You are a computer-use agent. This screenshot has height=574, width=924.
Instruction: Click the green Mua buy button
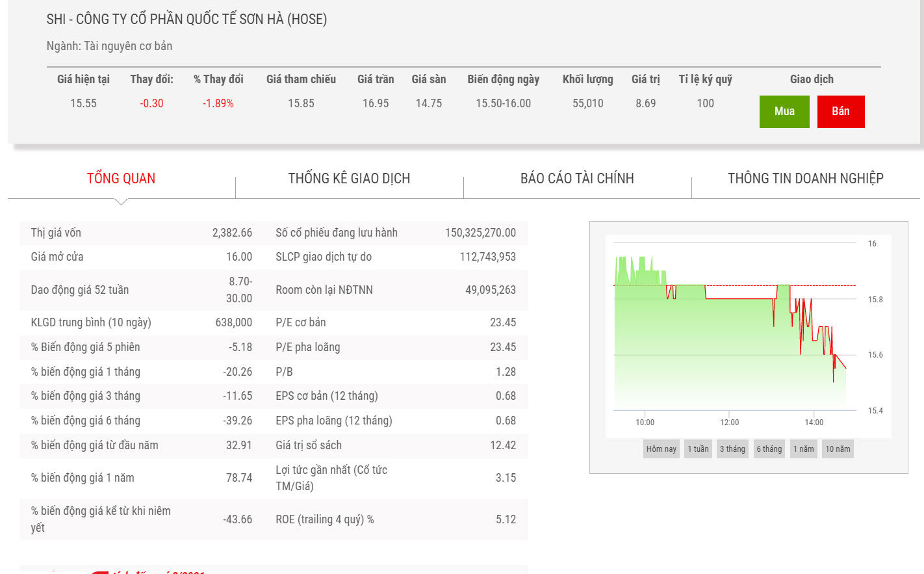coord(784,111)
